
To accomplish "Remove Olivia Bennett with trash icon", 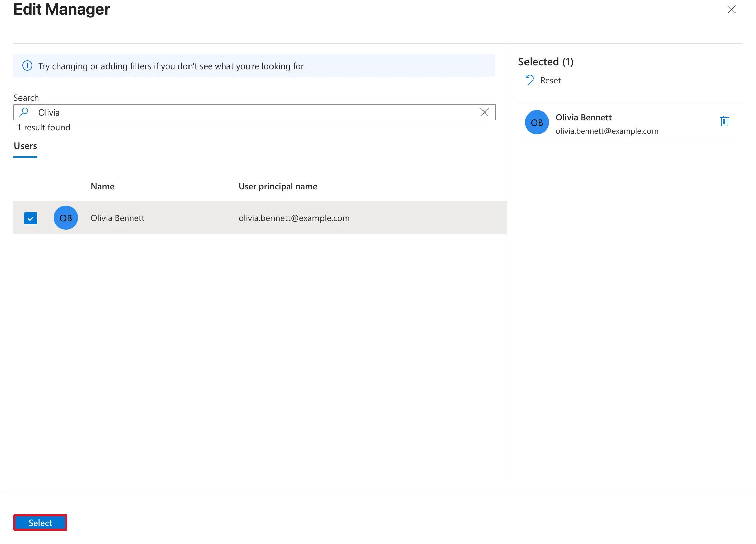I will click(x=724, y=121).
